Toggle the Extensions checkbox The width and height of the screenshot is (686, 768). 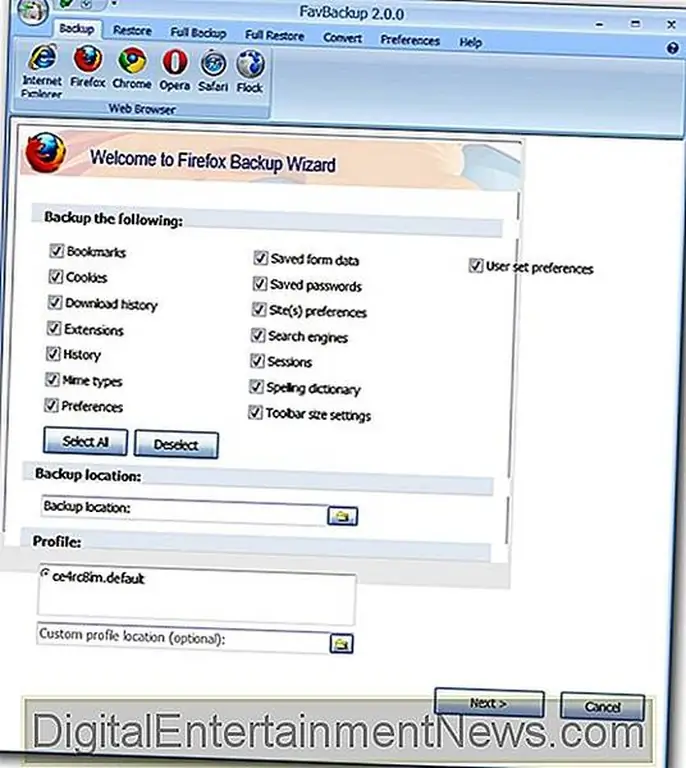54,329
